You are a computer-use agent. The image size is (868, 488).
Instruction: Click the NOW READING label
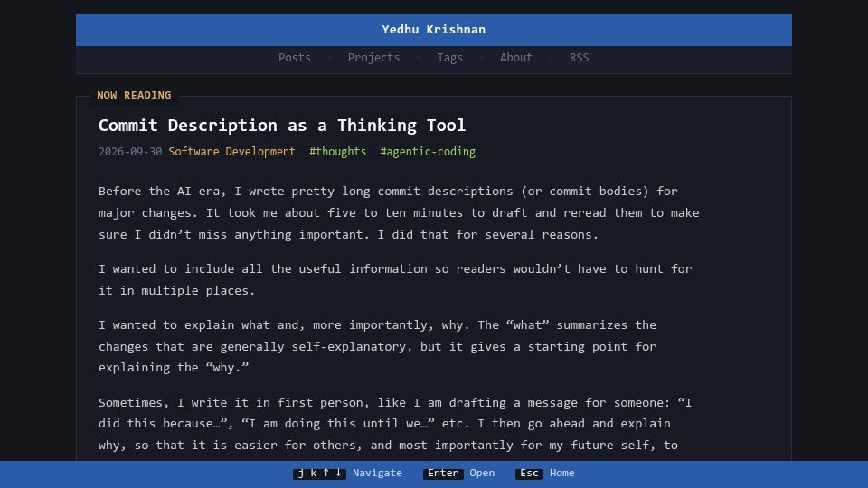[134, 95]
